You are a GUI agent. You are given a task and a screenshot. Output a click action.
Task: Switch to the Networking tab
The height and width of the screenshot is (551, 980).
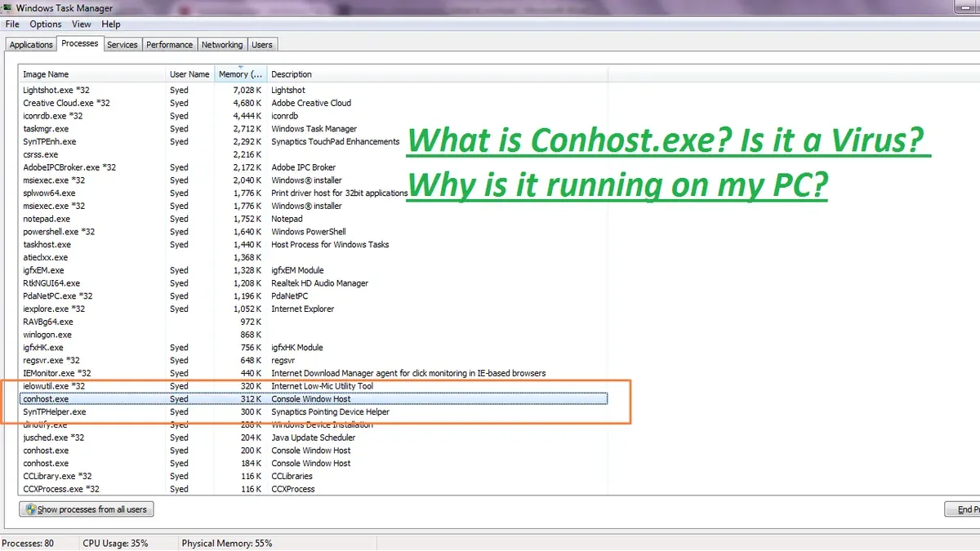coord(222,45)
